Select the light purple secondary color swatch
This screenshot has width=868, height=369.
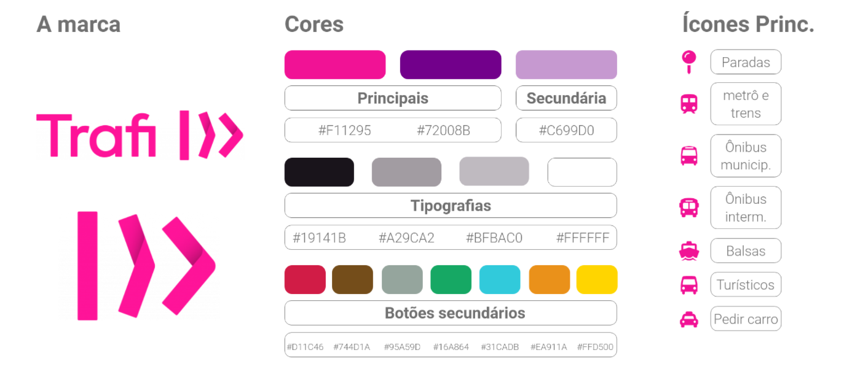[566, 64]
